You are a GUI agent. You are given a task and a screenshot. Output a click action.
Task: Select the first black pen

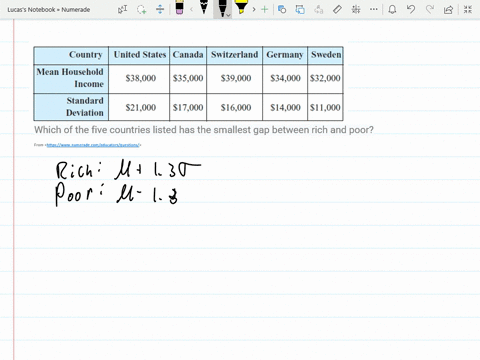(204, 7)
